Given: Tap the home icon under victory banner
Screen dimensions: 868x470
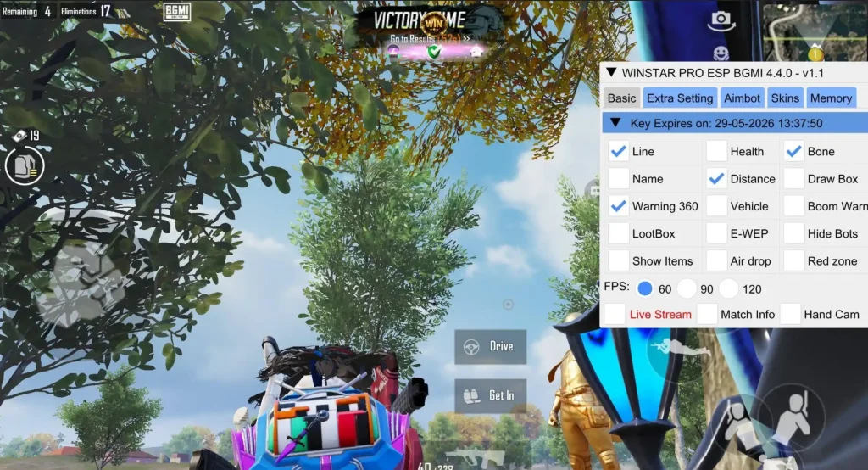Looking at the screenshot, I should 476,52.
